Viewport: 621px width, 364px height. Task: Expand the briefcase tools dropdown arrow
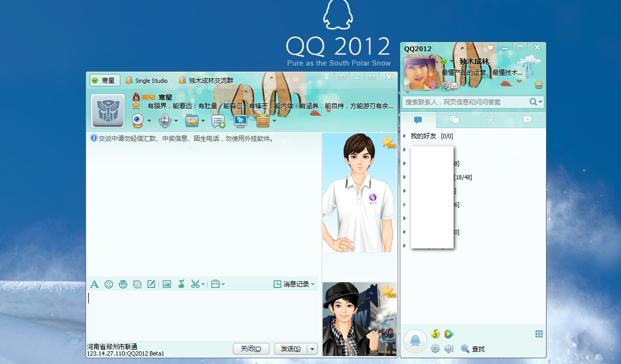click(x=223, y=284)
